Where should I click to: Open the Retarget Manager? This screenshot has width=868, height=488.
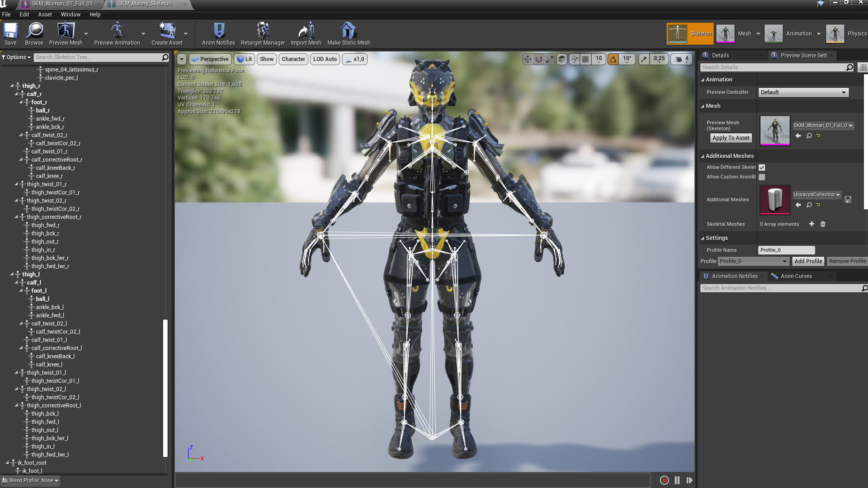point(263,33)
